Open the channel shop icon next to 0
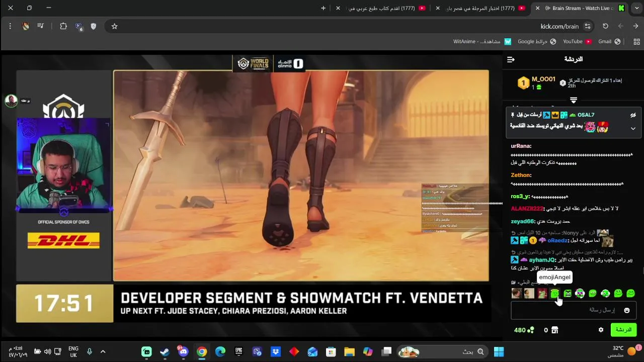The width and height of the screenshot is (644, 362). pos(554,330)
